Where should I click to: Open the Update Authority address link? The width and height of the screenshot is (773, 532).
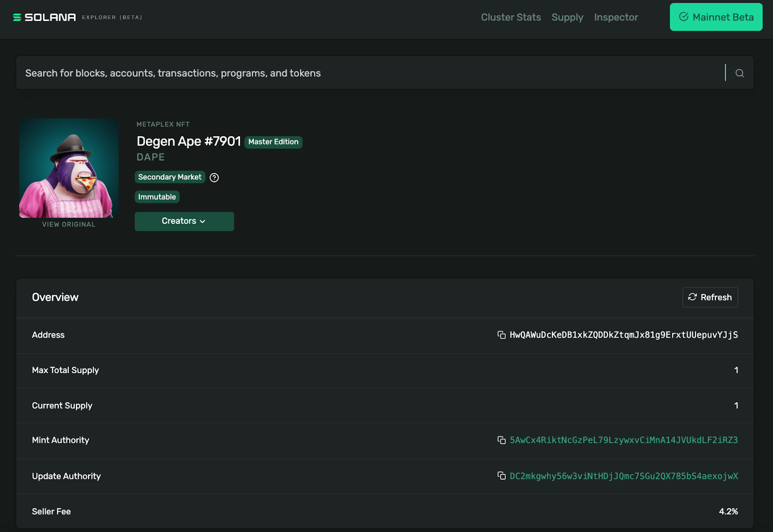tap(624, 476)
